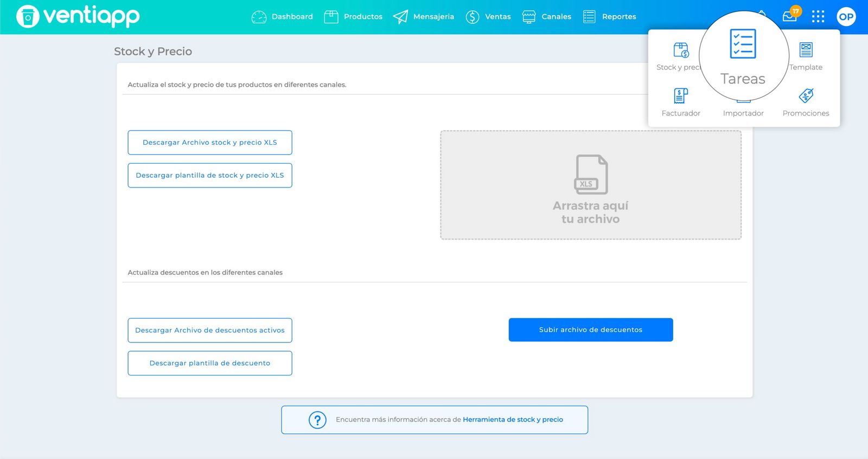Click the text Actualiza descuentos en los diferentes canales
Image resolution: width=868 pixels, height=459 pixels.
[205, 273]
